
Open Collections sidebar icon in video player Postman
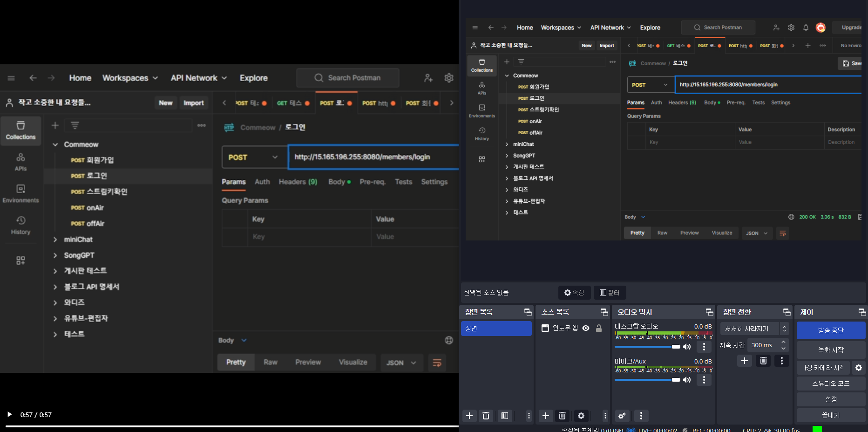20,130
